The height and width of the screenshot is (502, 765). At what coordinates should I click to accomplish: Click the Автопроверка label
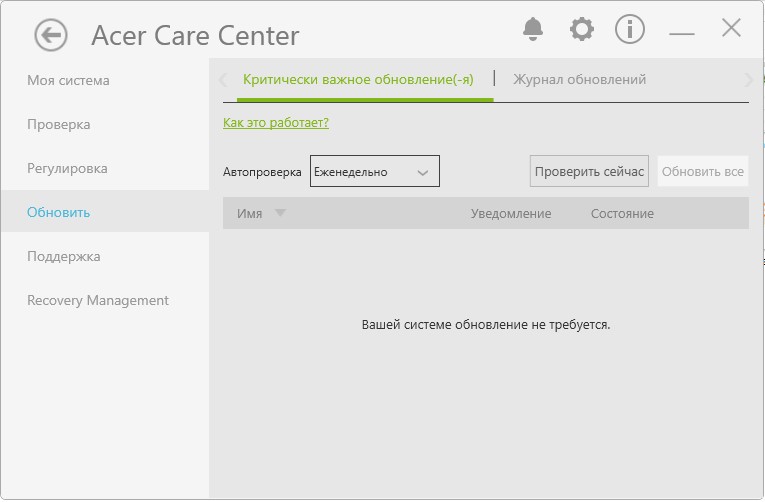262,172
